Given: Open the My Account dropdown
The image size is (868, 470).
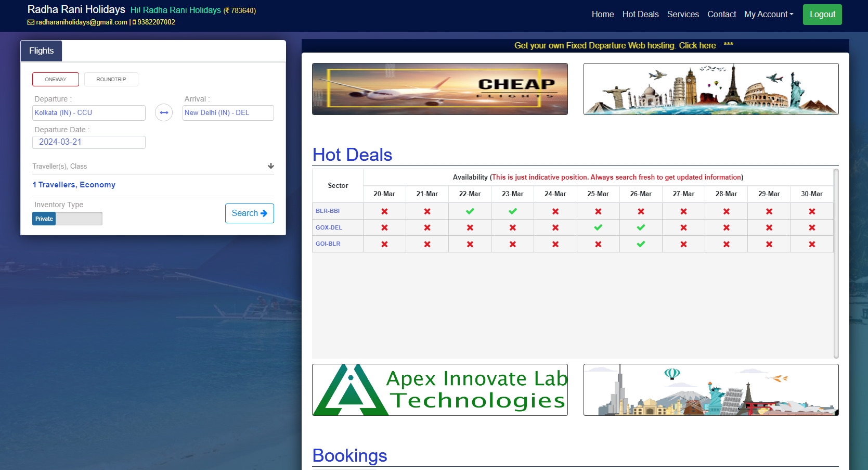Looking at the screenshot, I should point(769,14).
